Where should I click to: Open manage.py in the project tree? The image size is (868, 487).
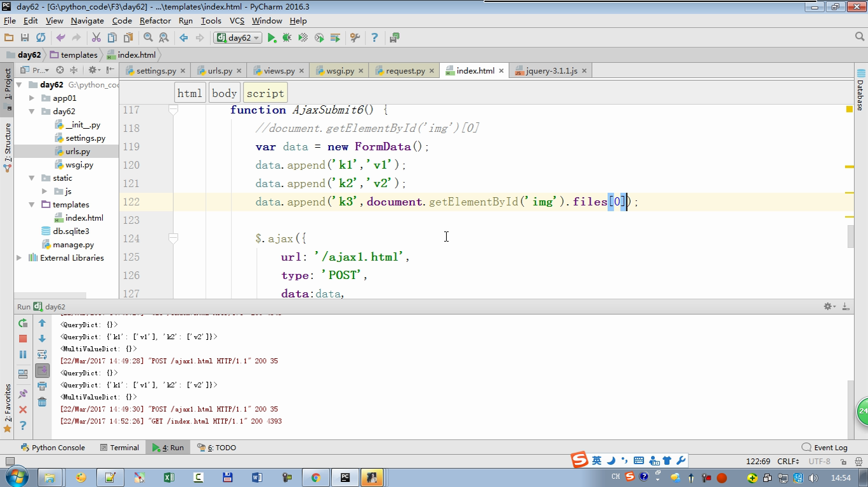(73, 245)
